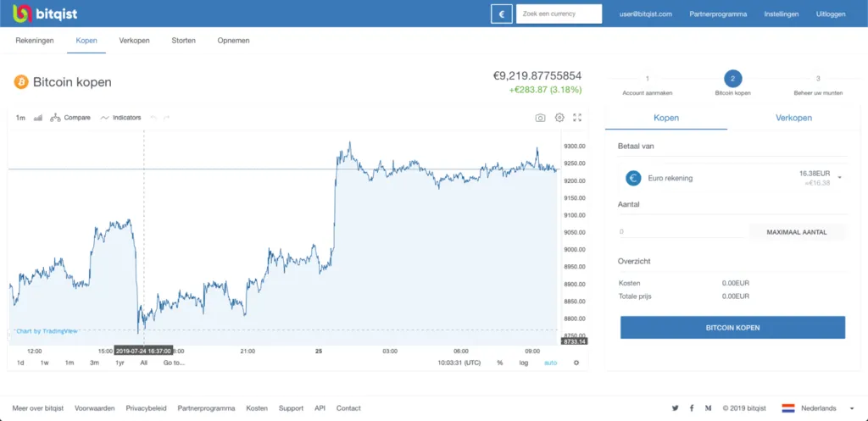
Task: Click the Chart by TradingView link
Action: coord(47,331)
